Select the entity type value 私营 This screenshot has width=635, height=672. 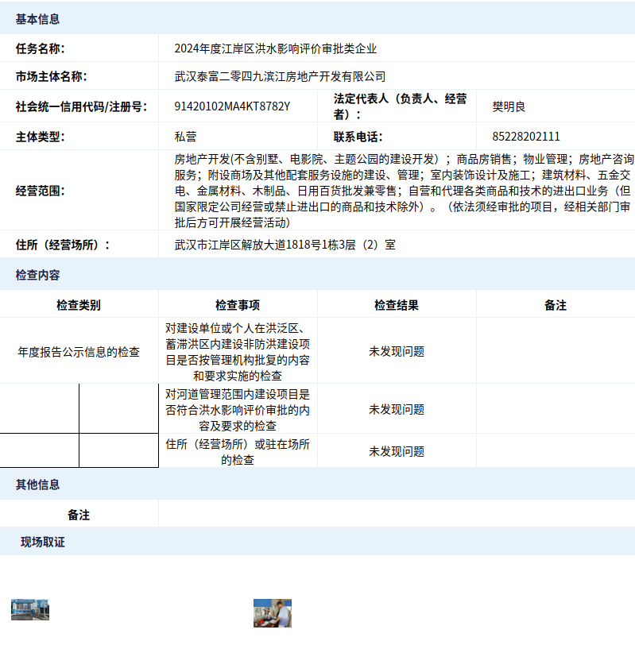(185, 137)
